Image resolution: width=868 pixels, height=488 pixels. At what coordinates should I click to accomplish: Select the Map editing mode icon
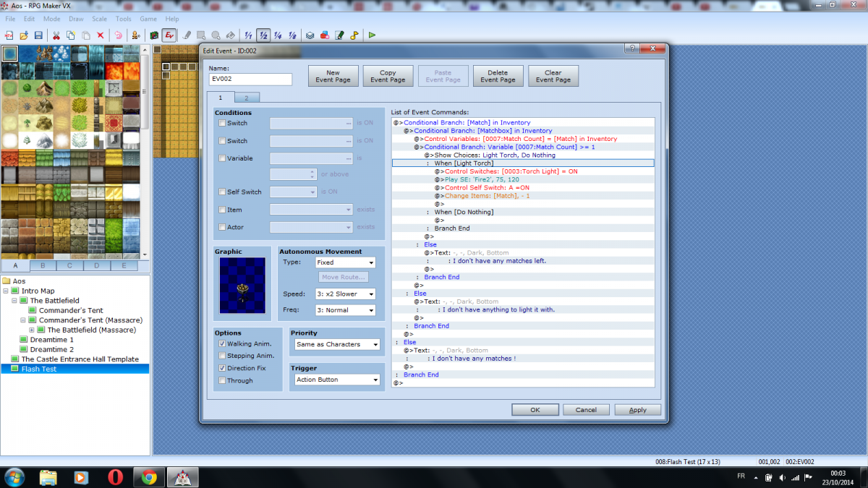tap(154, 35)
